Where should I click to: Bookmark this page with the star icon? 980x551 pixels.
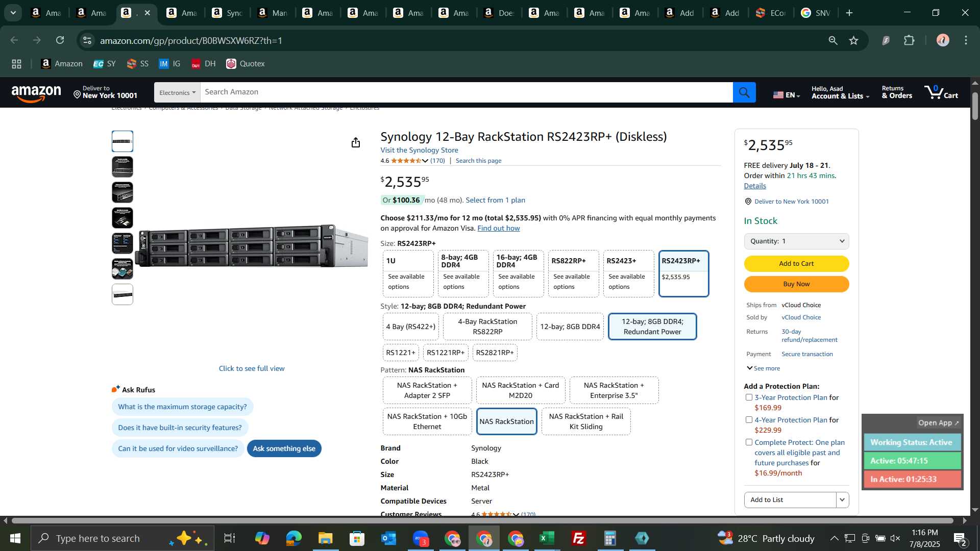pos(854,40)
